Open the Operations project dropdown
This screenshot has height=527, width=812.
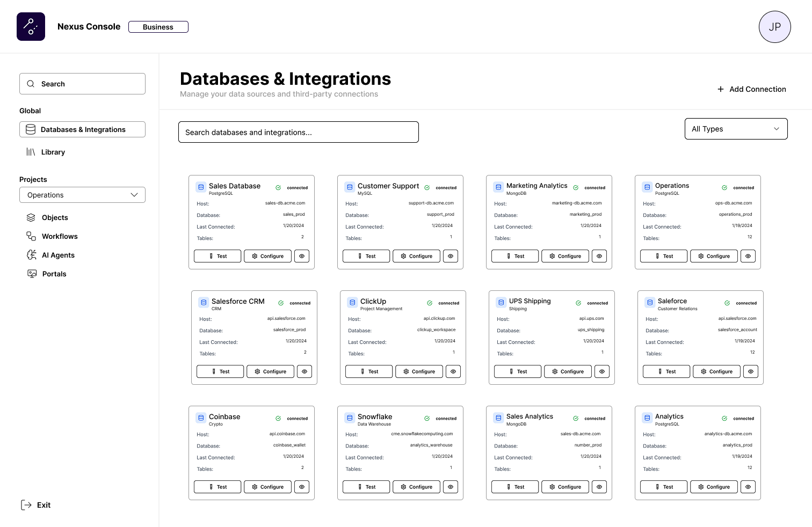point(82,195)
